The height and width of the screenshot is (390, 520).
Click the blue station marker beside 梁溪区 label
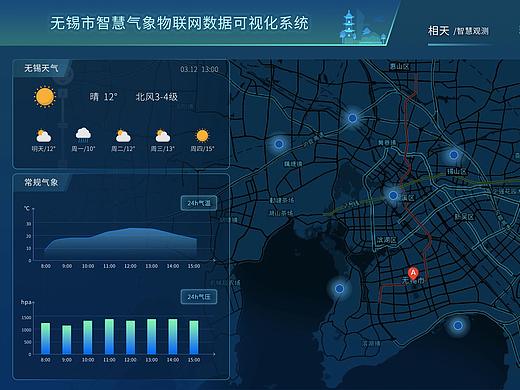(393, 195)
